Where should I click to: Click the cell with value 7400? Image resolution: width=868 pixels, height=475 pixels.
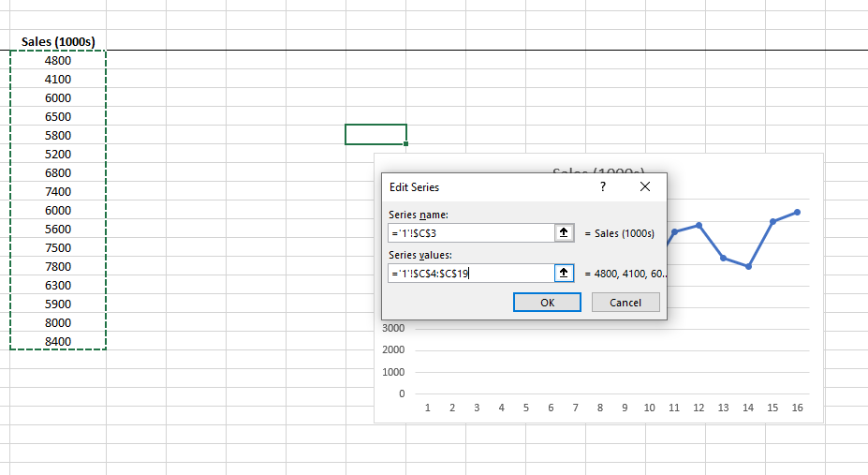tap(58, 191)
